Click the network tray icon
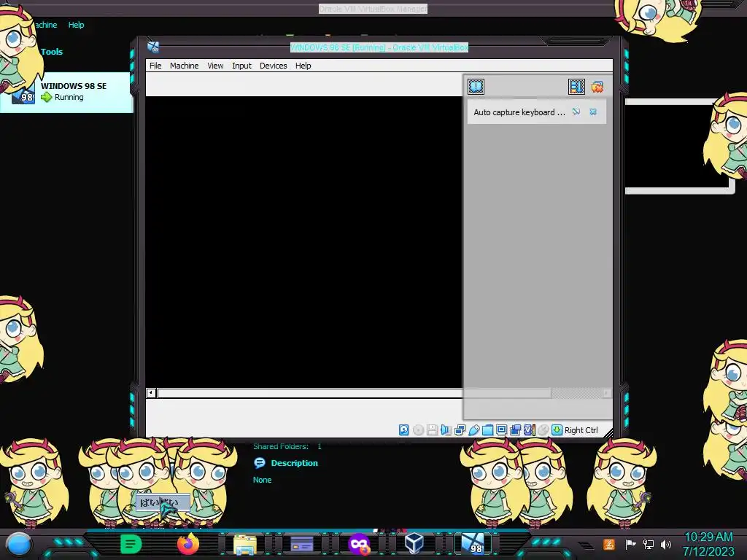The height and width of the screenshot is (560, 747). coord(649,544)
